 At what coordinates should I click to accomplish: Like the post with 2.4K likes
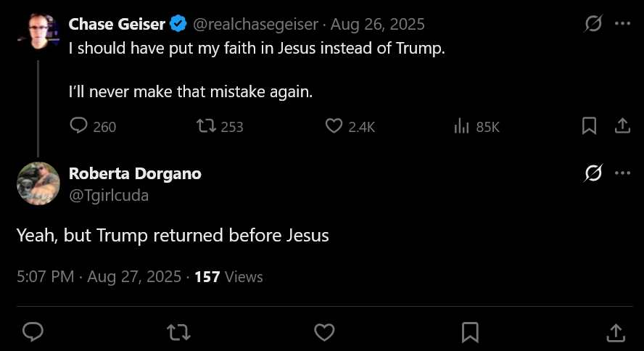tap(350, 126)
